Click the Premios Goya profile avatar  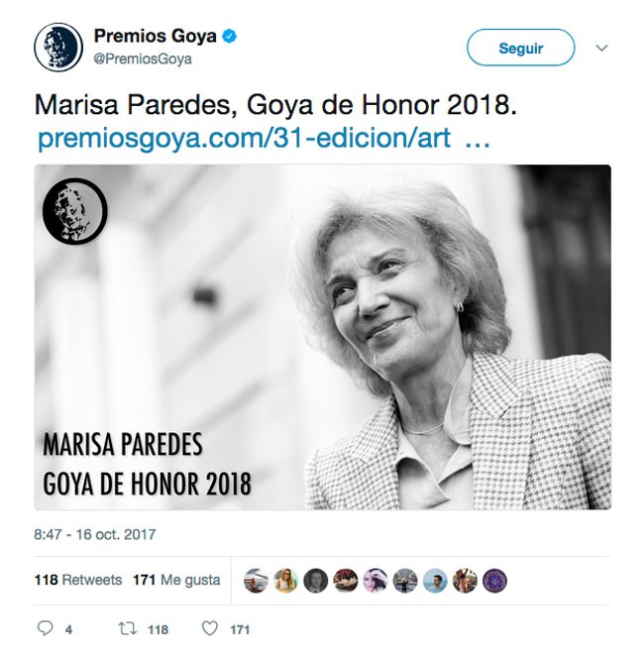(x=58, y=47)
